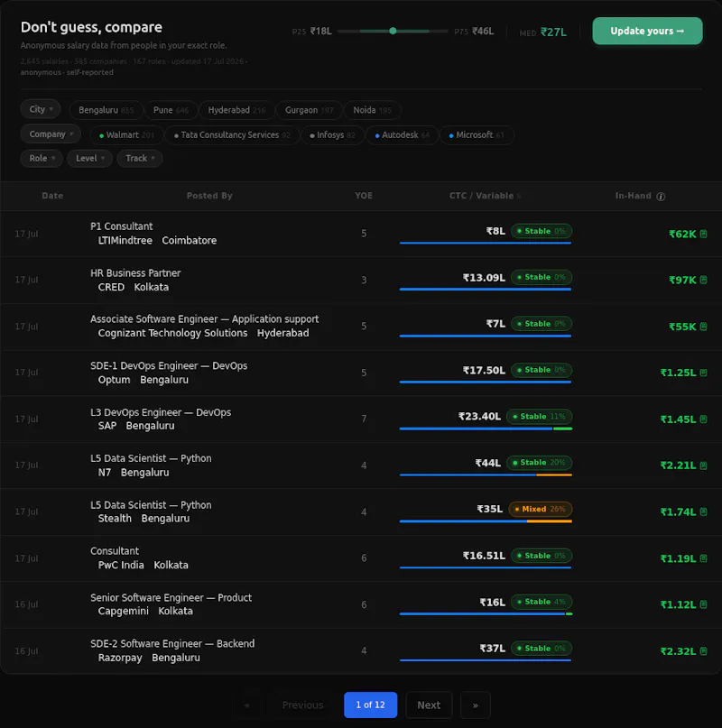Open Consultant PwC India entry

[x=360, y=558]
